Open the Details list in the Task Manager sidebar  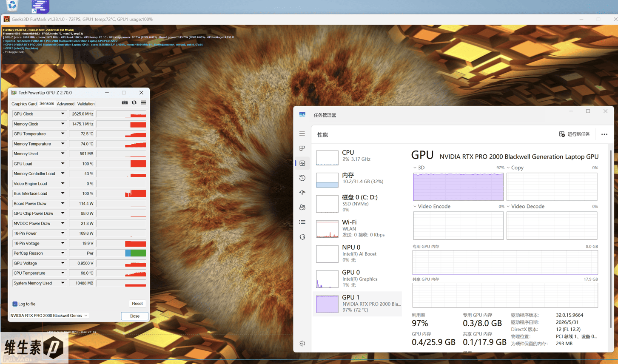point(302,222)
